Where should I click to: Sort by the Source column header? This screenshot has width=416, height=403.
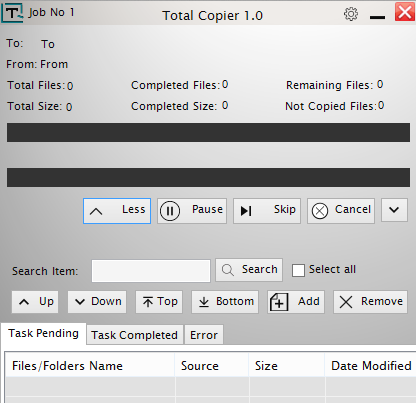coord(212,366)
